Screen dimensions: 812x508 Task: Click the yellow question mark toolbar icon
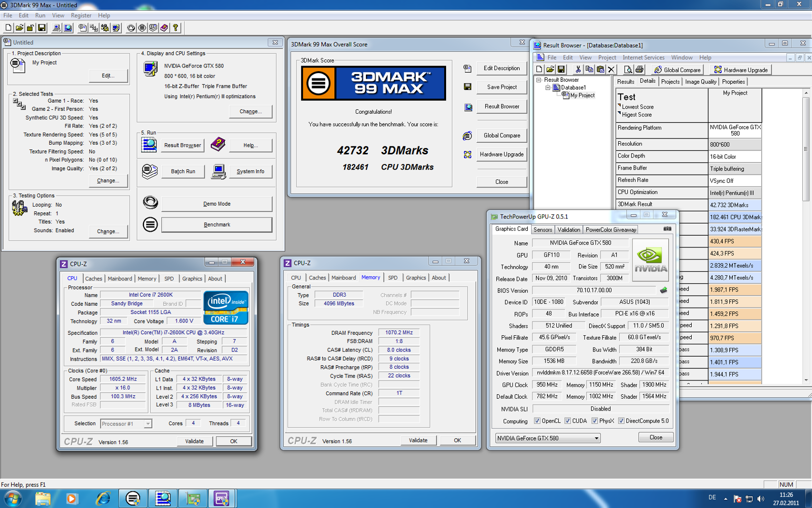click(x=176, y=28)
